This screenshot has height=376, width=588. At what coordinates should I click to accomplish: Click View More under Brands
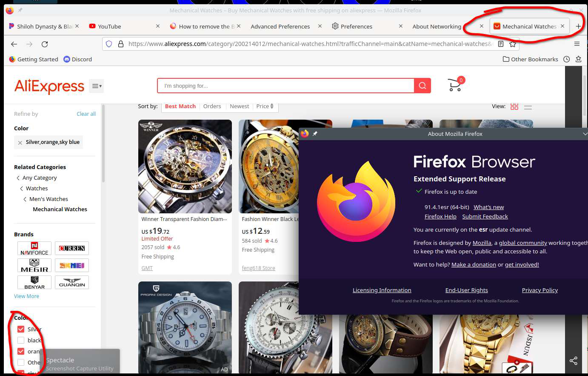click(x=26, y=296)
